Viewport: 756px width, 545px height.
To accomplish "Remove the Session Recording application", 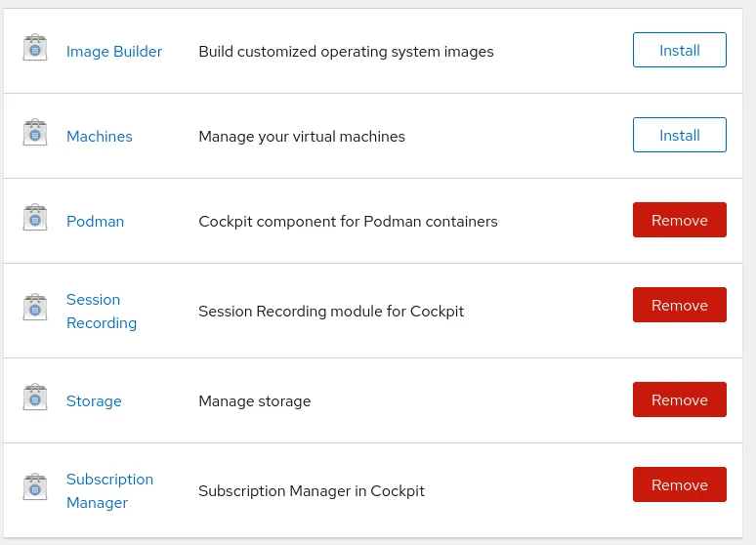I will pyautogui.click(x=679, y=306).
